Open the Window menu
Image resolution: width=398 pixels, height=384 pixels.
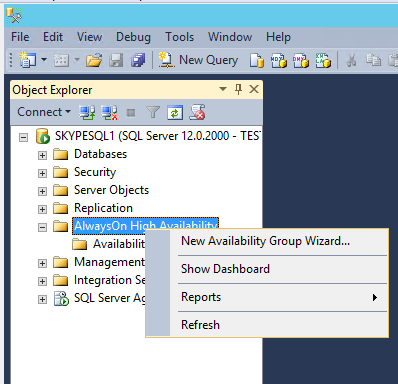(x=230, y=37)
